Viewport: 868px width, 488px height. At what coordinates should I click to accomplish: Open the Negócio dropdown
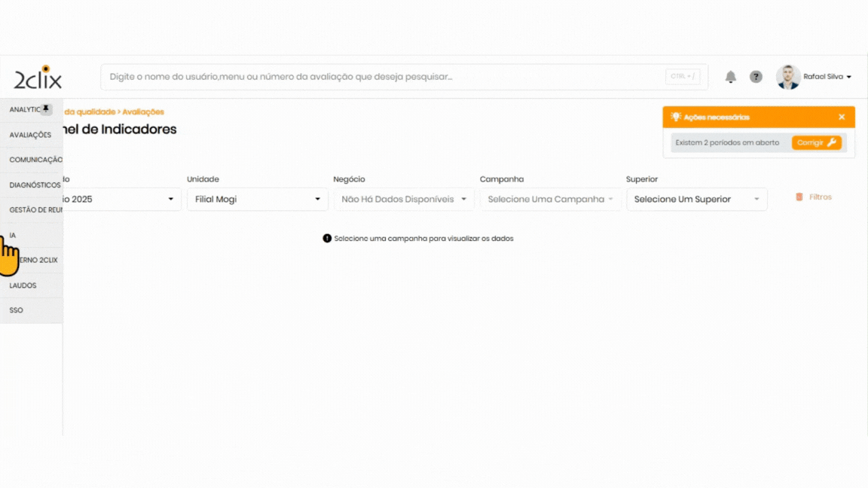pos(404,200)
